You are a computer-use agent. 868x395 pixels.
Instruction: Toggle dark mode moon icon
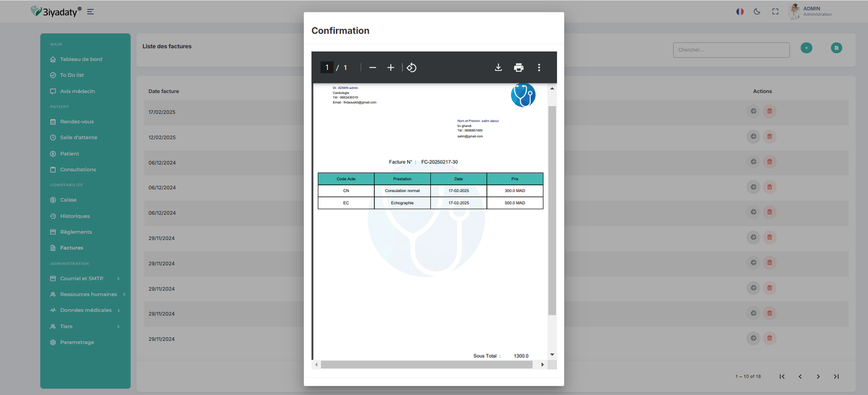pyautogui.click(x=757, y=11)
